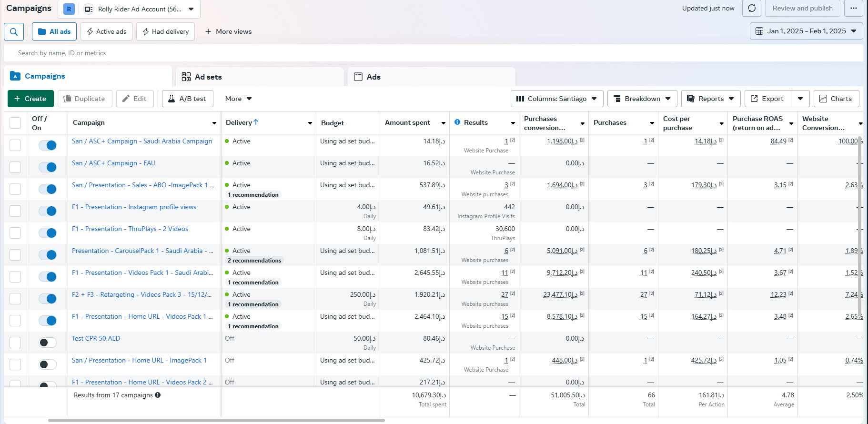Click info icon beside Results from 17 campaigns
Image resolution: width=868 pixels, height=424 pixels.
[x=158, y=395]
